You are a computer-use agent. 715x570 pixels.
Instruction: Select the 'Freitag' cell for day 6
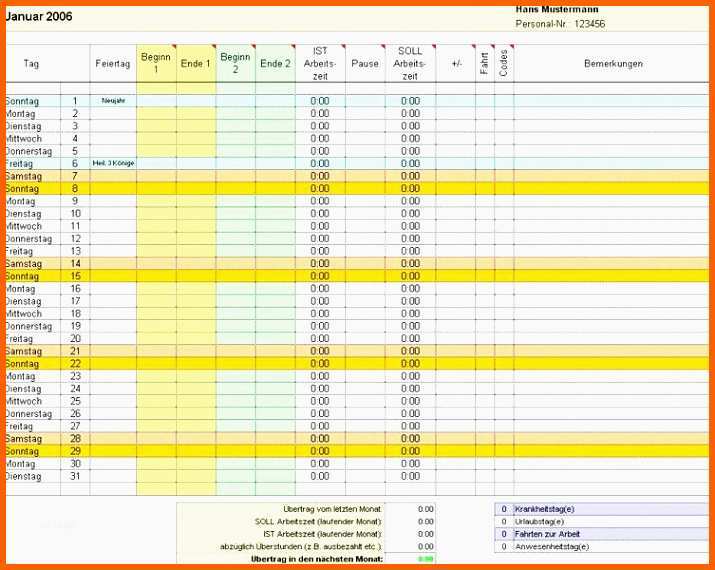click(x=33, y=163)
